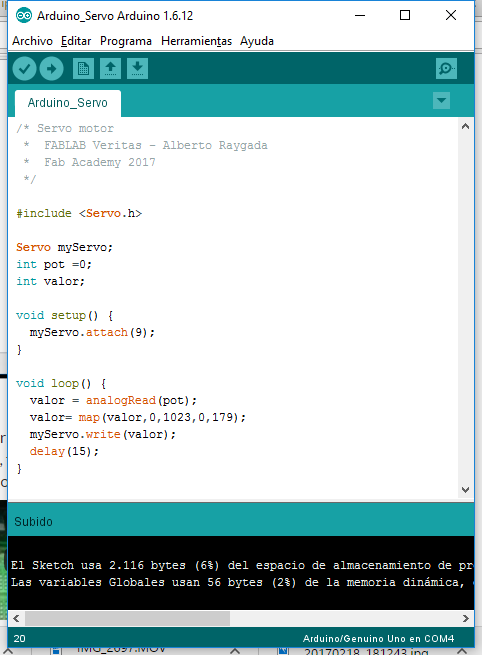The height and width of the screenshot is (655, 482).
Task: Click the 'void loop() {' line
Action: (61, 383)
